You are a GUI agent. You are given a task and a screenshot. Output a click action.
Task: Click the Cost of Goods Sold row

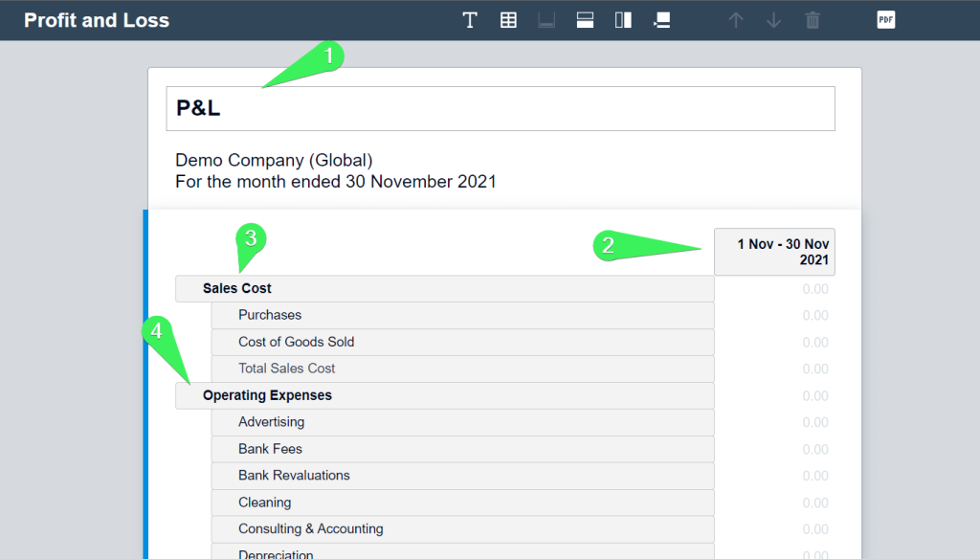[x=462, y=342]
